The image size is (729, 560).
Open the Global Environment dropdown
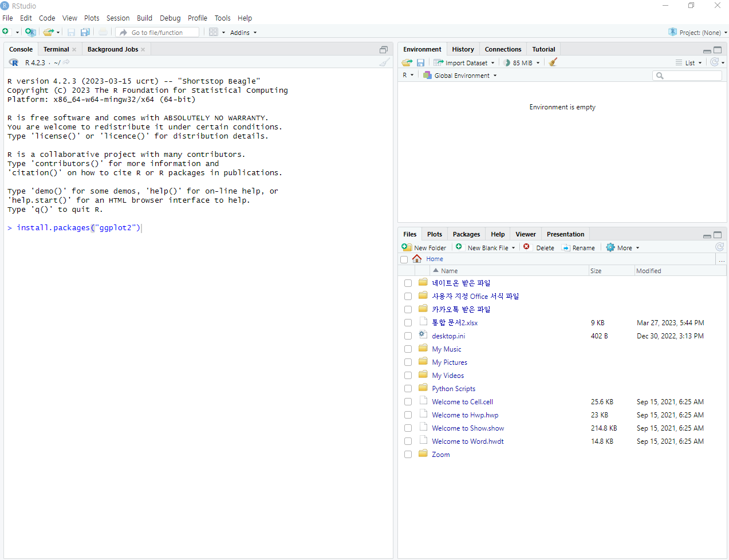point(460,75)
